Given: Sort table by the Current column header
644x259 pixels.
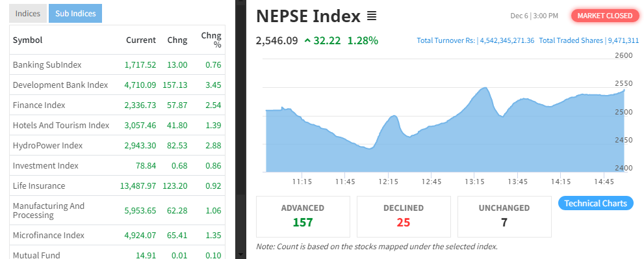Looking at the screenshot, I should tap(141, 40).
